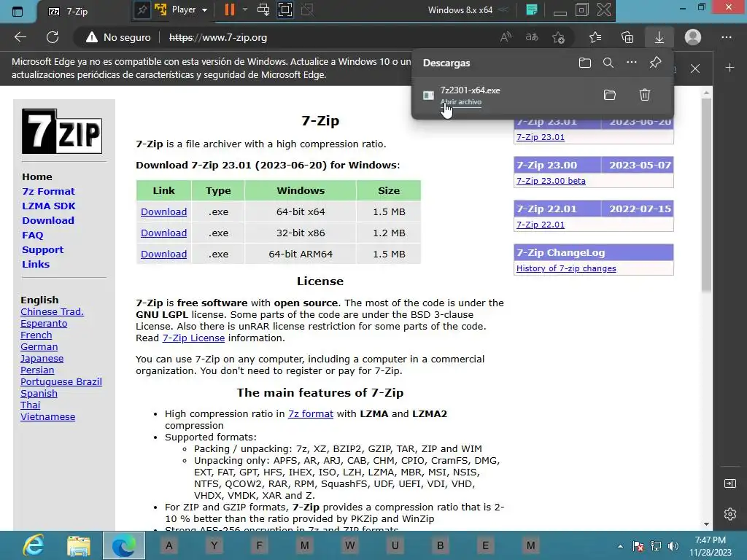This screenshot has width=747, height=560.
Task: Click the 7-Zip logo image
Action: (x=62, y=131)
